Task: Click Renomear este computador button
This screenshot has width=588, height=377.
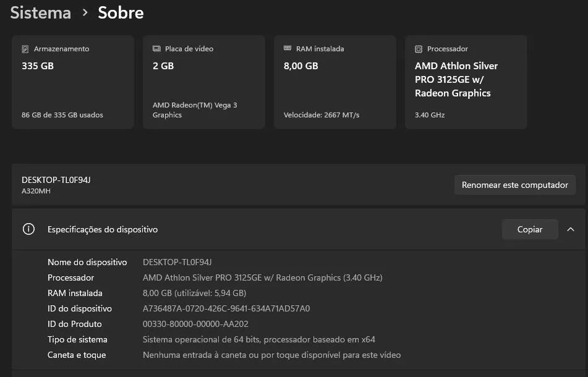Action: (x=515, y=185)
